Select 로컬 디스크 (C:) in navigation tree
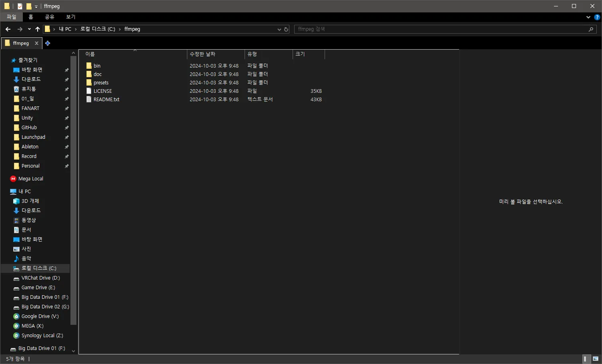 (x=39, y=268)
